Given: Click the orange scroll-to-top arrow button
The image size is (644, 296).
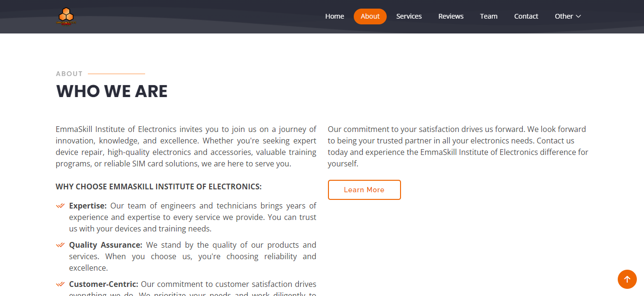Looking at the screenshot, I should (x=627, y=279).
